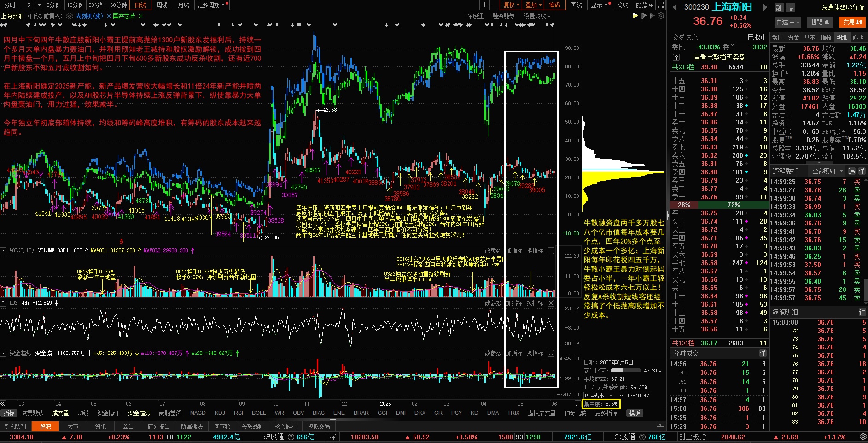Select 60分钟 period tab
The image size is (868, 443).
tap(118, 5)
